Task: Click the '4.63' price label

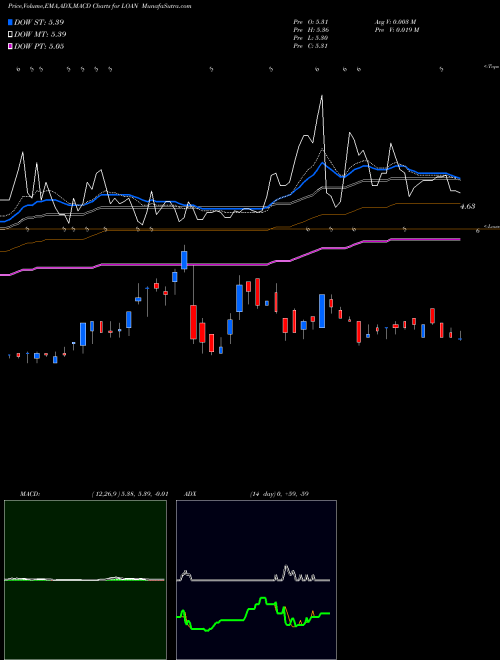Action: click(468, 206)
